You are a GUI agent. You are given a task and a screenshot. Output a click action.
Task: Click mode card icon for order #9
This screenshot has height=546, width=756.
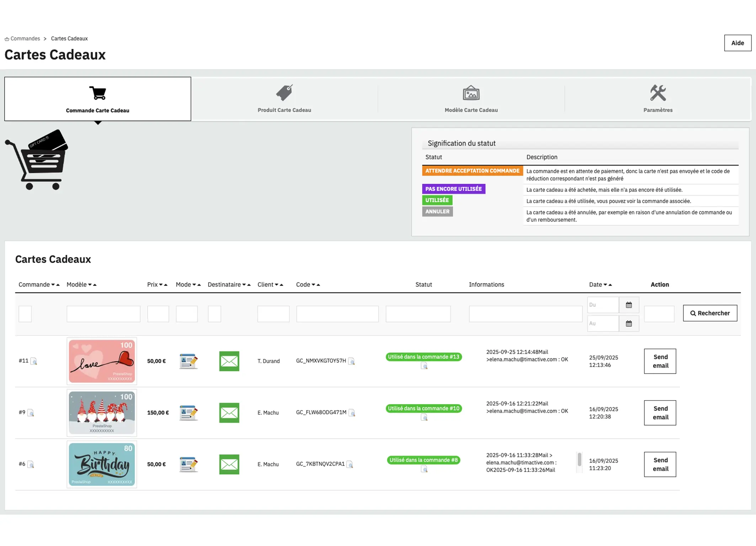(188, 413)
